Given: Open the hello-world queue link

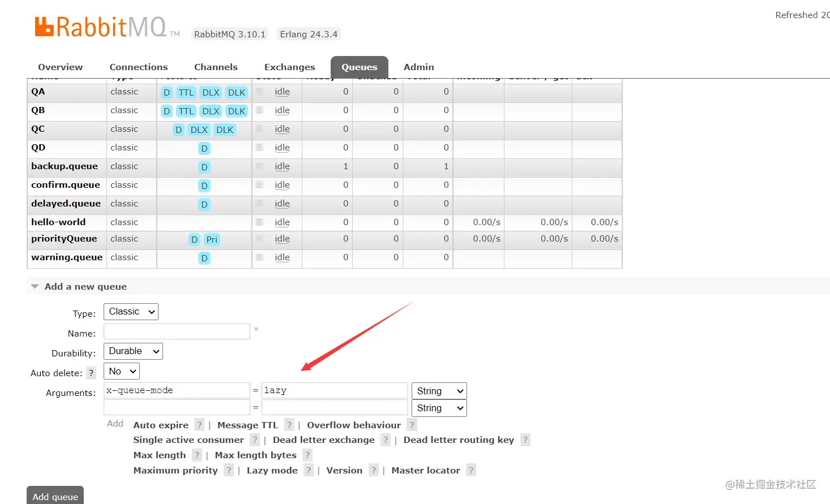Looking at the screenshot, I should tap(58, 222).
